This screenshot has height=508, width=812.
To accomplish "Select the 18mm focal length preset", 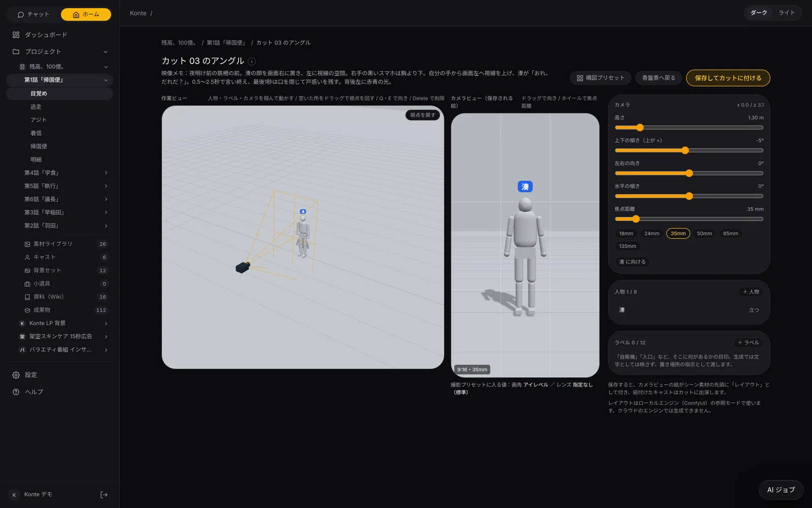I will pos(626,233).
